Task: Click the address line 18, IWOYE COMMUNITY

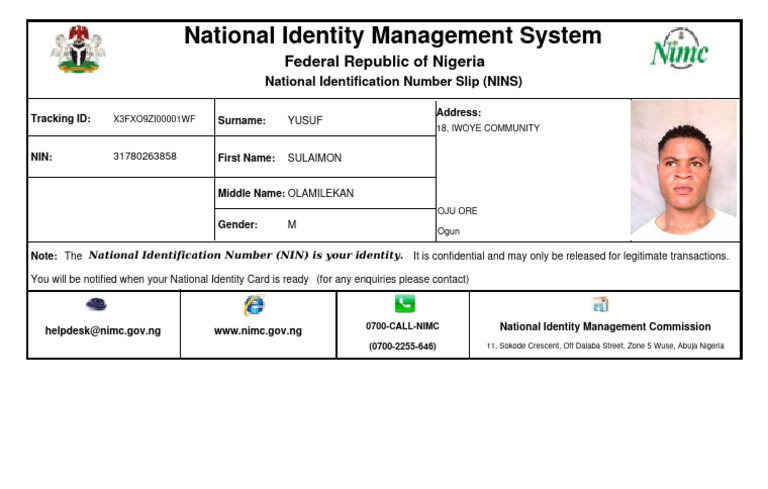Action: click(x=488, y=128)
